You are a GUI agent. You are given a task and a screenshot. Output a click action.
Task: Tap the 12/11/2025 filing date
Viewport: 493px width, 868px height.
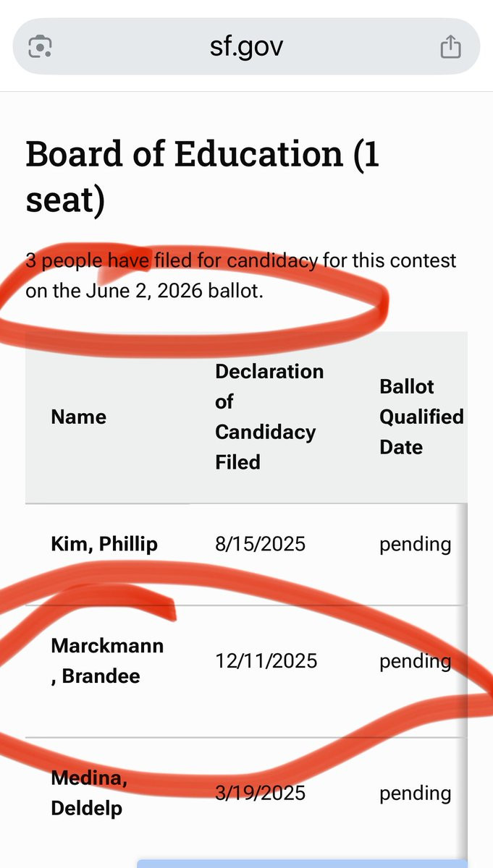(x=266, y=661)
